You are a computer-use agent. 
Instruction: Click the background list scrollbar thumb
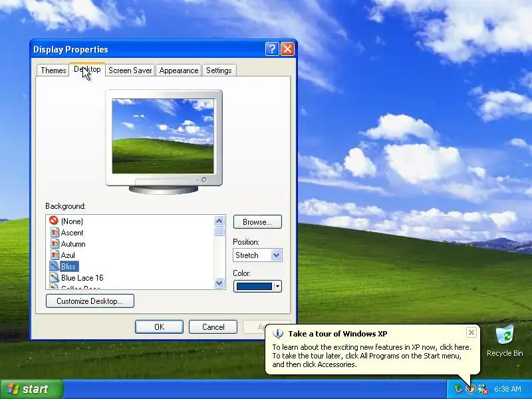[219, 231]
